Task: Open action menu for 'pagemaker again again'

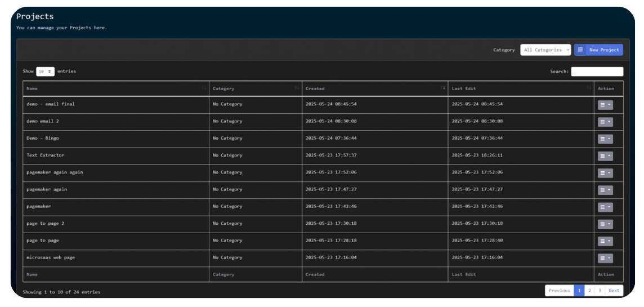Action: pos(605,173)
